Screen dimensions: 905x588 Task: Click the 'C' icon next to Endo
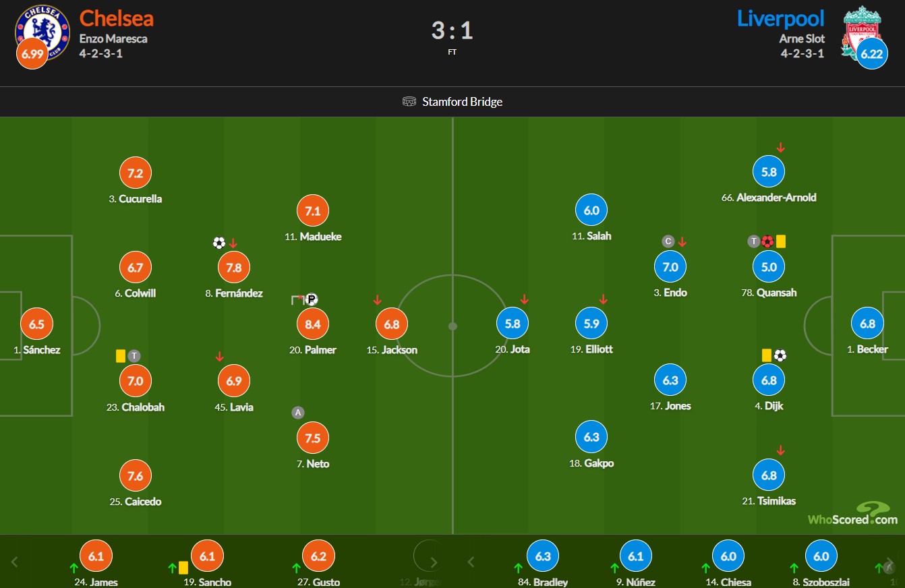668,241
